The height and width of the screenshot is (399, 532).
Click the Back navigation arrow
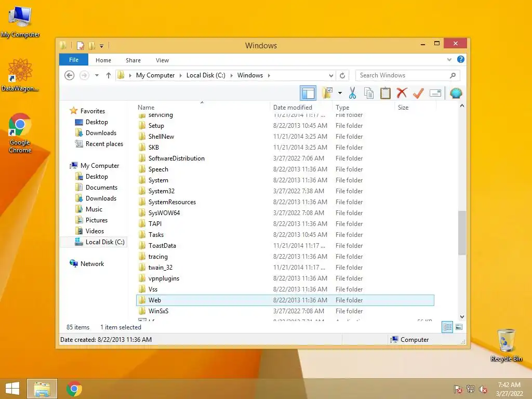(69, 75)
